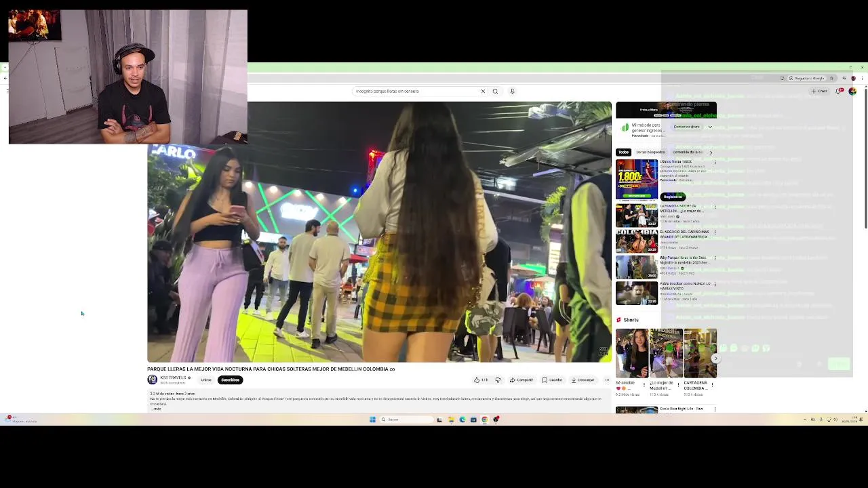This screenshot has width=868, height=488.
Task: Clear the YouTube search box with X
Action: click(x=483, y=91)
